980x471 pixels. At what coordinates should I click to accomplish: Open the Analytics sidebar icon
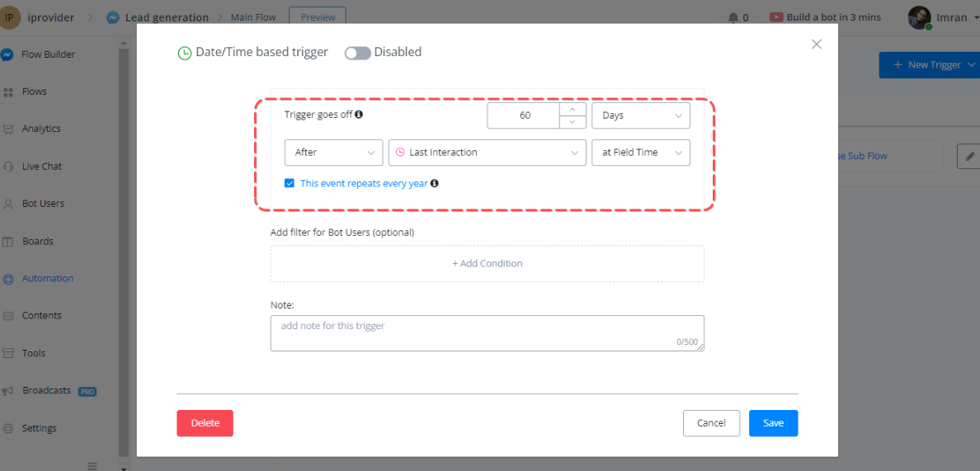[x=7, y=129]
